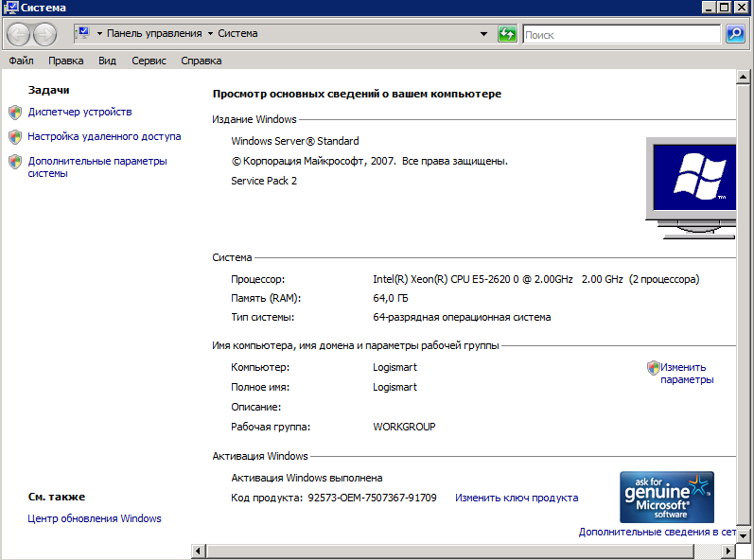Click shield icon beside Диспетчер устройств
The height and width of the screenshot is (560, 754).
pyautogui.click(x=15, y=113)
